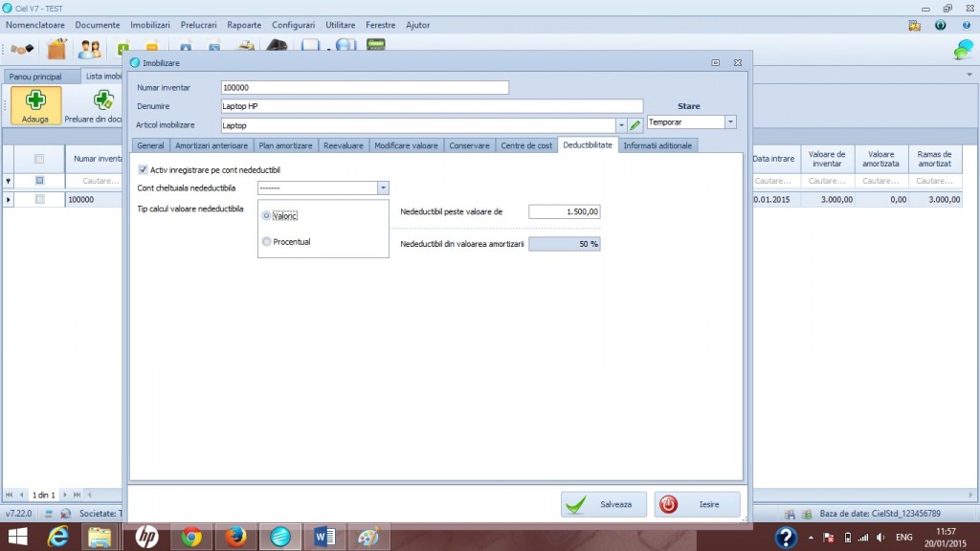Open the Imobilizari menu
Screen dimensions: 980x551
150,25
